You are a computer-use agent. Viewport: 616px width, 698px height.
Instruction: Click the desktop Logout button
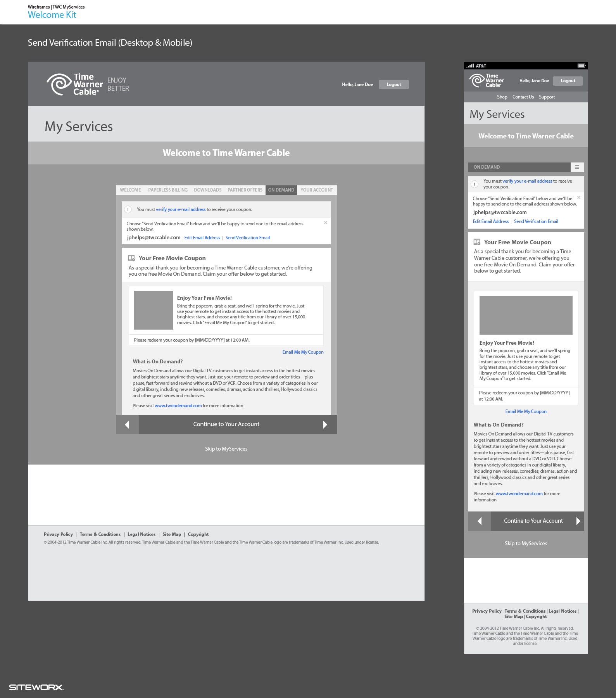point(393,85)
